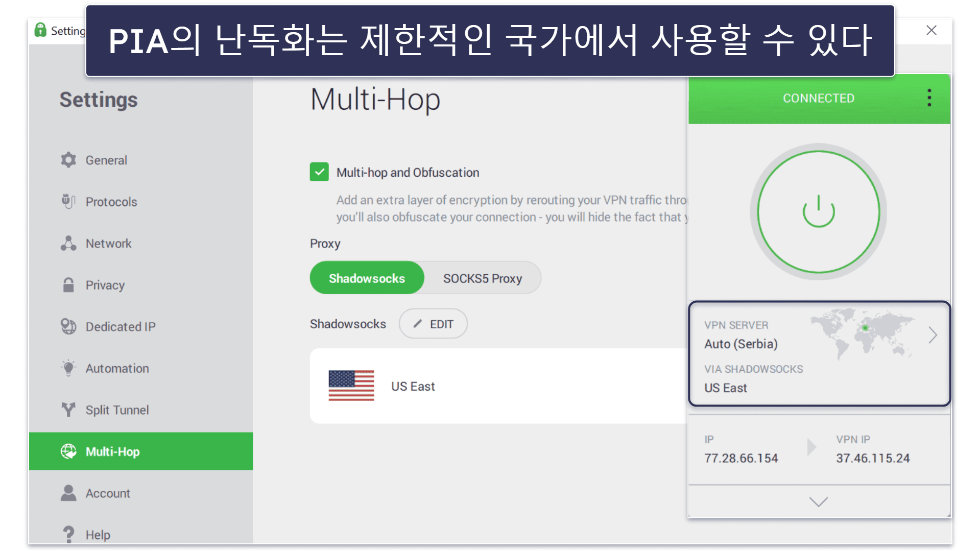The image size is (980, 551).
Task: Click the US flag icon for US East
Action: [351, 386]
